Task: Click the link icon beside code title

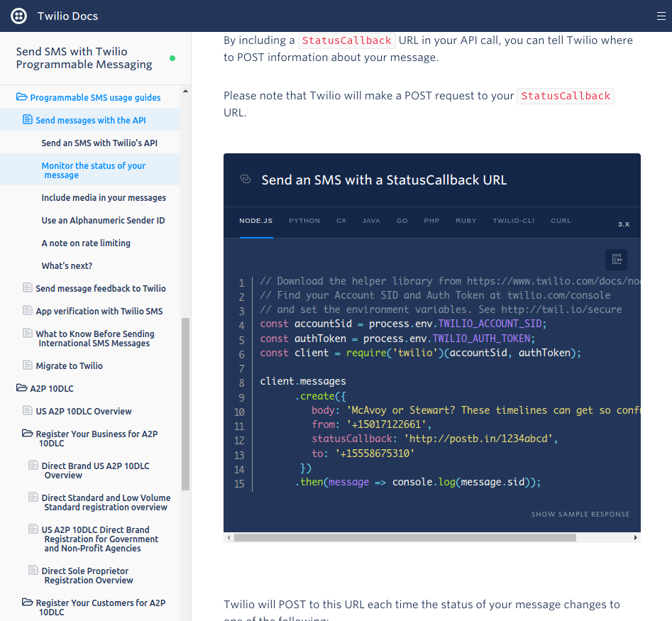Action: 246,179
